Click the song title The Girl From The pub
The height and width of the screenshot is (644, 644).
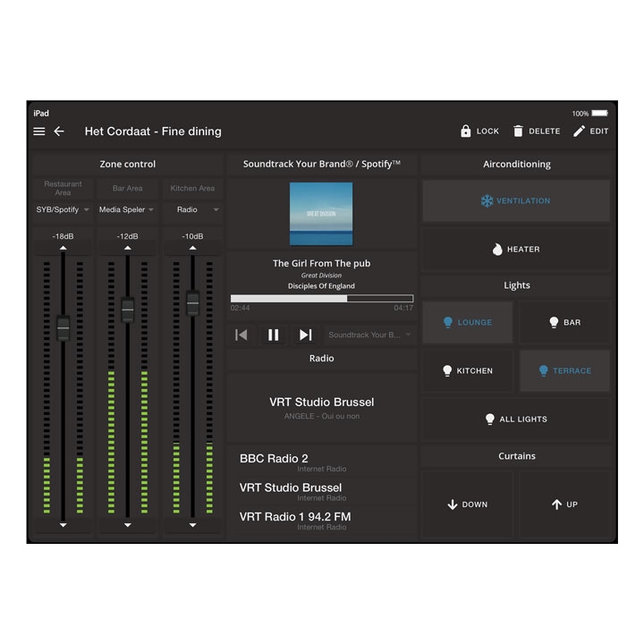pos(322,263)
